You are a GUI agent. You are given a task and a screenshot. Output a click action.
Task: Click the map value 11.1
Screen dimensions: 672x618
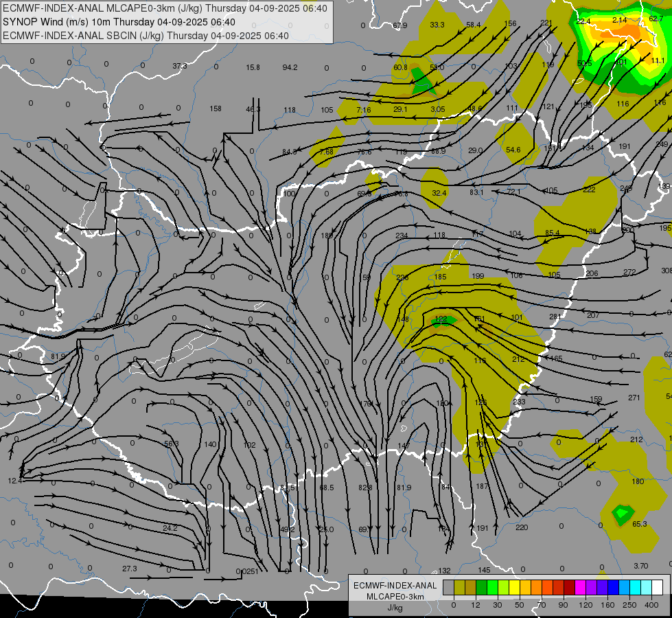tap(658, 60)
